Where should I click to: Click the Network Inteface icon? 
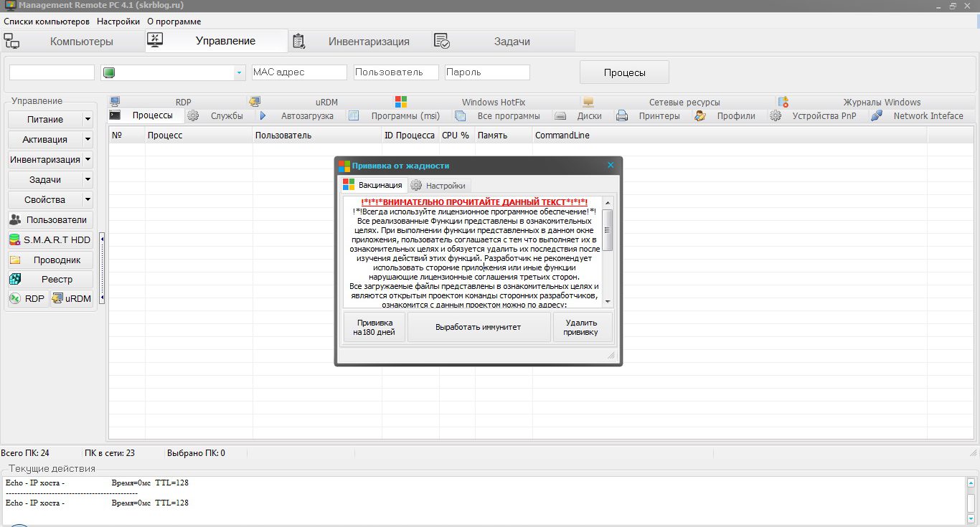pyautogui.click(x=877, y=115)
